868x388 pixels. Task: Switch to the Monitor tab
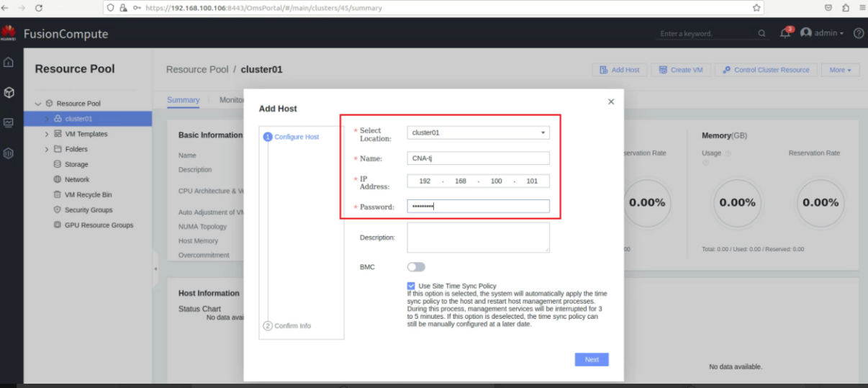[232, 100]
